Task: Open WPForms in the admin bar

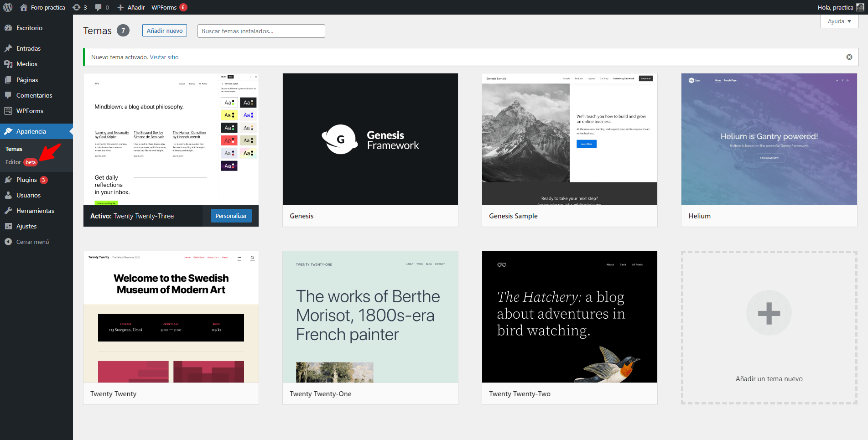Action: click(164, 7)
